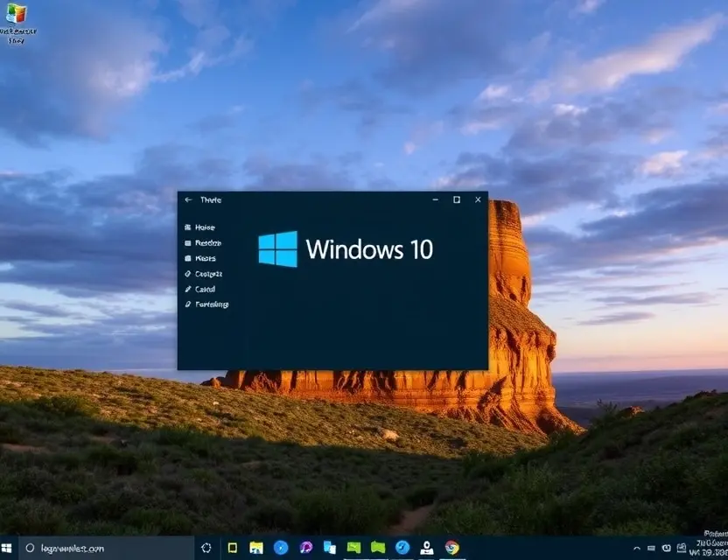Image resolution: width=728 pixels, height=560 pixels.
Task: Select the "Resdze" sidebar item
Action: [x=203, y=243]
